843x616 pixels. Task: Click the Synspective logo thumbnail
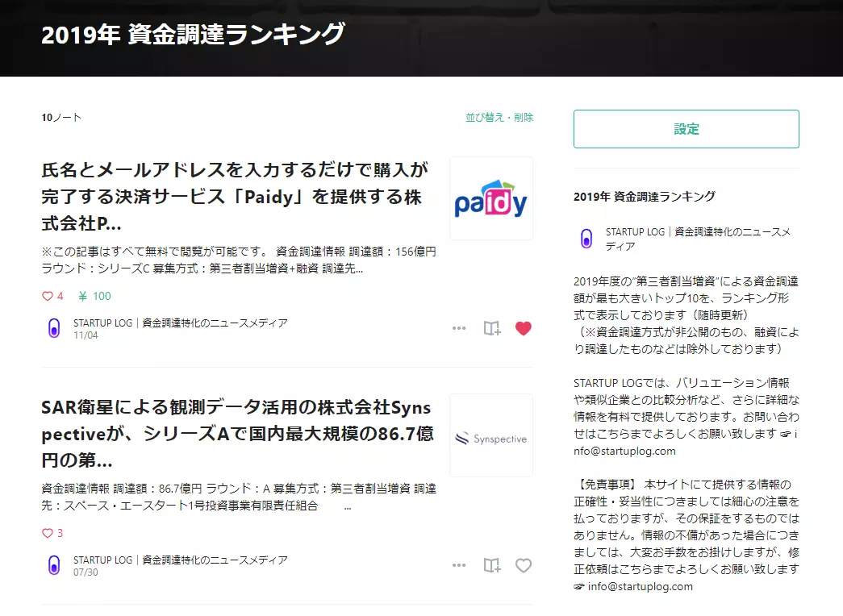coord(490,435)
